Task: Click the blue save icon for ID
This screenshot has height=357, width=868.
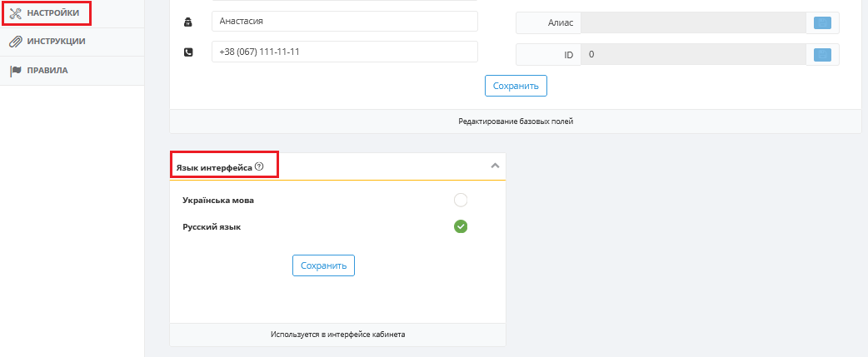Action: [x=822, y=55]
